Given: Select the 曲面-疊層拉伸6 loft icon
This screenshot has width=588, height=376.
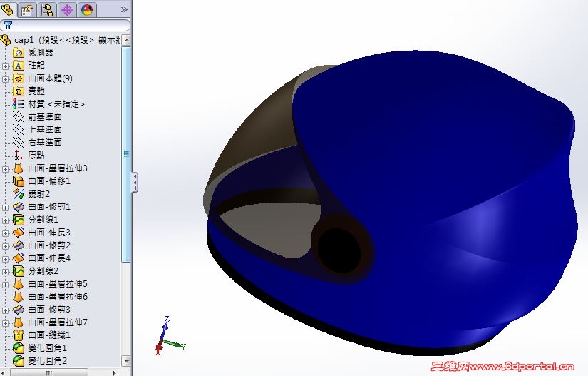Looking at the screenshot, I should [x=19, y=296].
